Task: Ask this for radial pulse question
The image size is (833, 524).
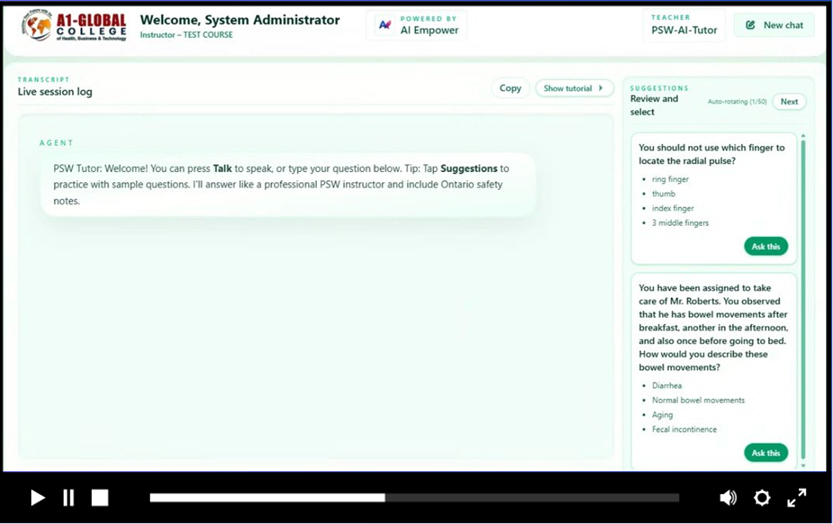Action: [x=766, y=247]
